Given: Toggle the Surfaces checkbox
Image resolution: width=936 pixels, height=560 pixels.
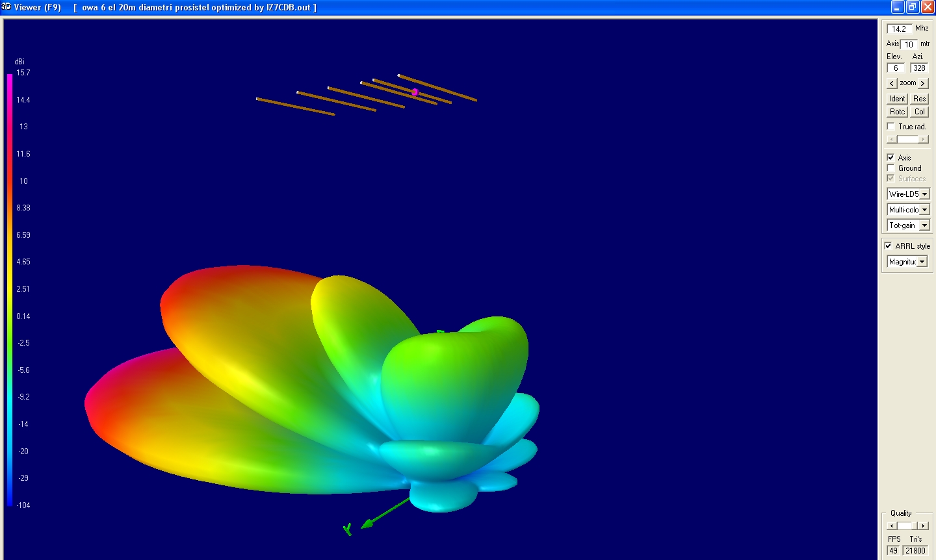Looking at the screenshot, I should pos(891,179).
